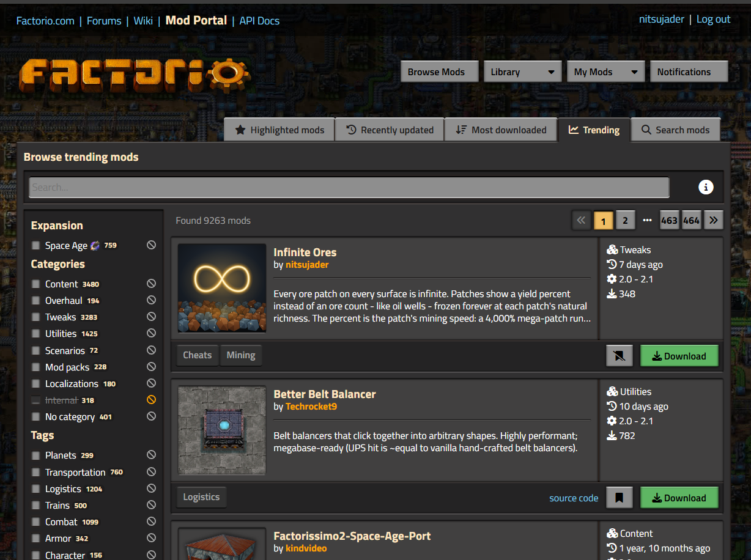Tick the Space Age checkbox
The image size is (751, 560).
pos(36,245)
